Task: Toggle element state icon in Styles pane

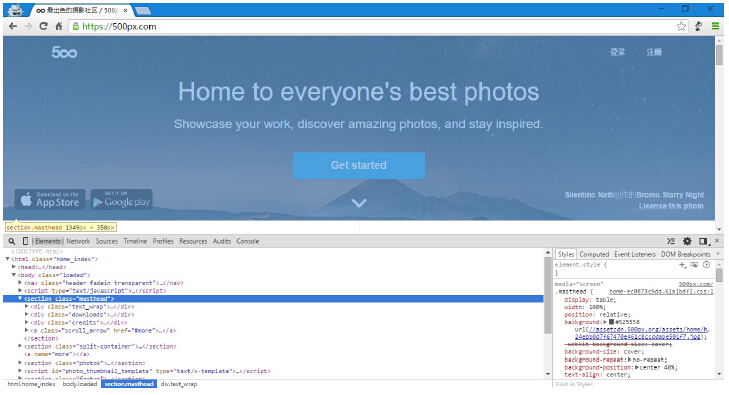Action: (695, 265)
